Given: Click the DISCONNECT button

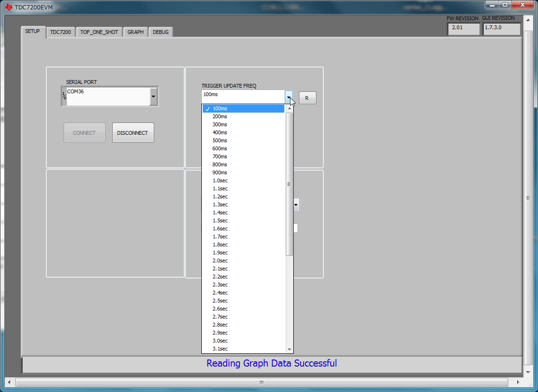Looking at the screenshot, I should [133, 133].
